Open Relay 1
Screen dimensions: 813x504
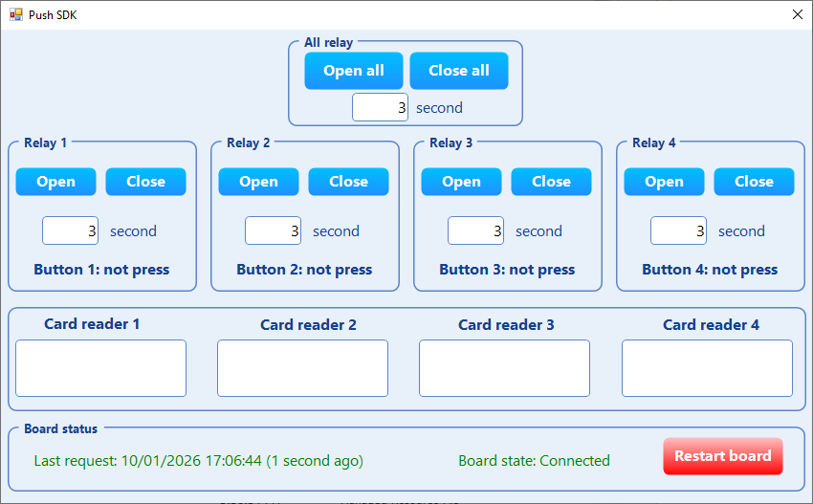pyautogui.click(x=55, y=182)
